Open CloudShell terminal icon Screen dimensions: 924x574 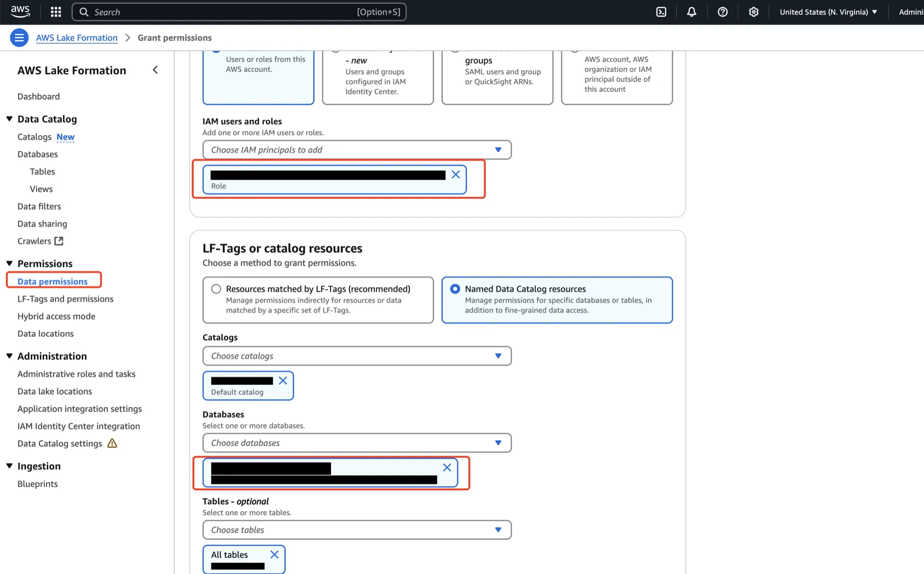click(x=661, y=12)
